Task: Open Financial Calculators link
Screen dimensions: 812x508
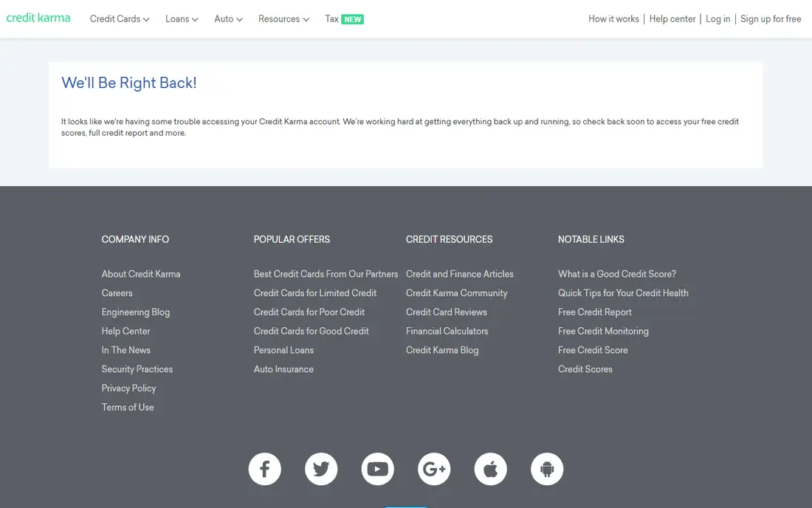Action: [x=447, y=332]
